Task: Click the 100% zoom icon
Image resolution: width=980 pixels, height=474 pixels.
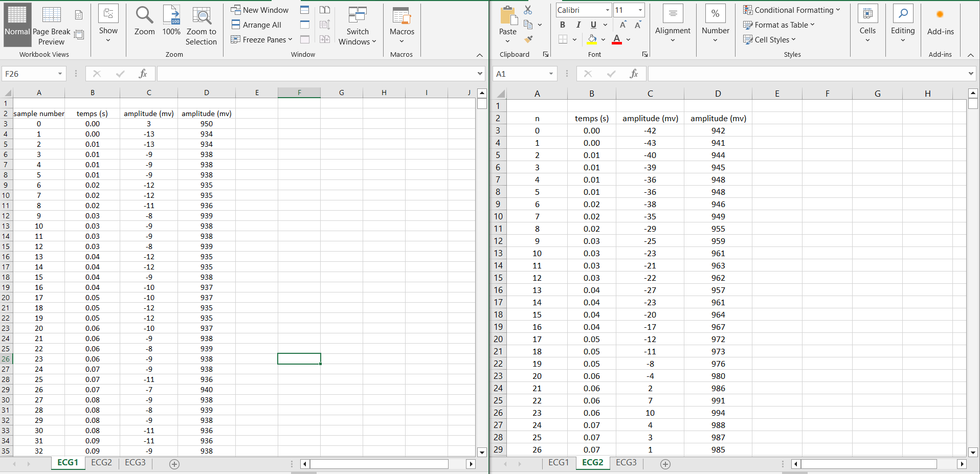Action: [x=171, y=15]
